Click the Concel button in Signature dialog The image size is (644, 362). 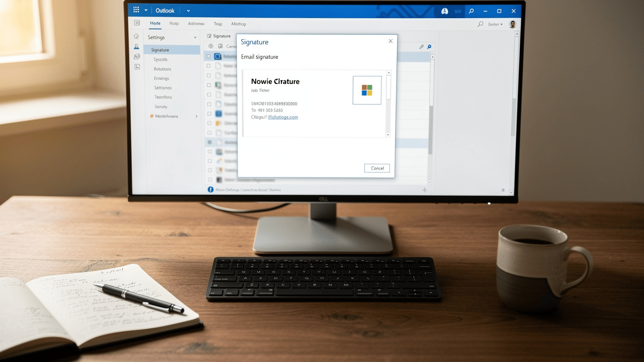[x=377, y=168]
